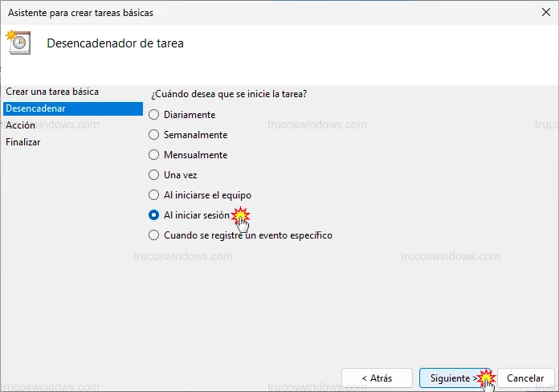Jump to the Finalizar step

tap(23, 142)
